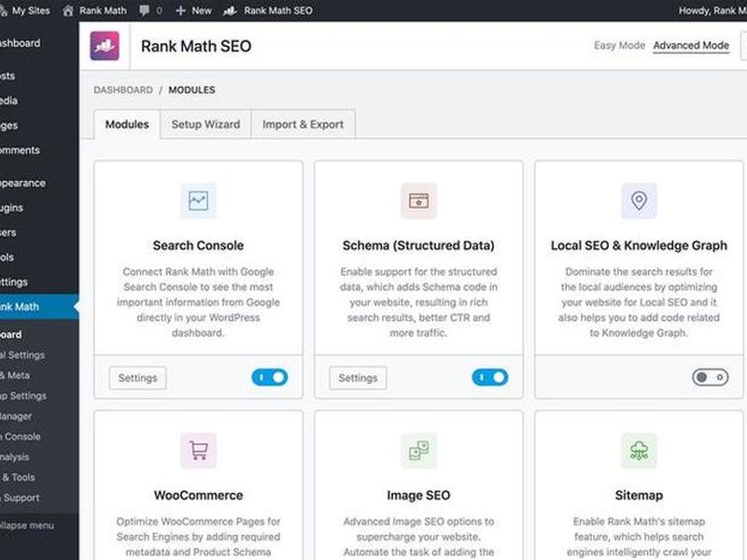
Task: Click the Search Console card title
Action: click(198, 245)
